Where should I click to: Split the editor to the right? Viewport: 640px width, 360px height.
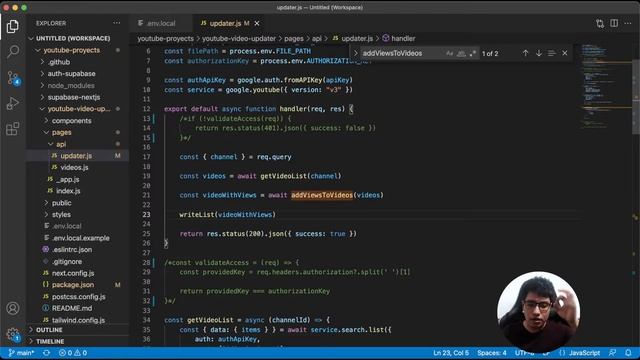point(614,23)
